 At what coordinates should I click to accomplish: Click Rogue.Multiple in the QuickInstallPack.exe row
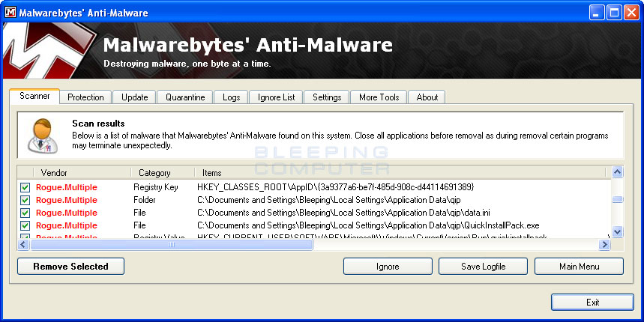coord(67,225)
